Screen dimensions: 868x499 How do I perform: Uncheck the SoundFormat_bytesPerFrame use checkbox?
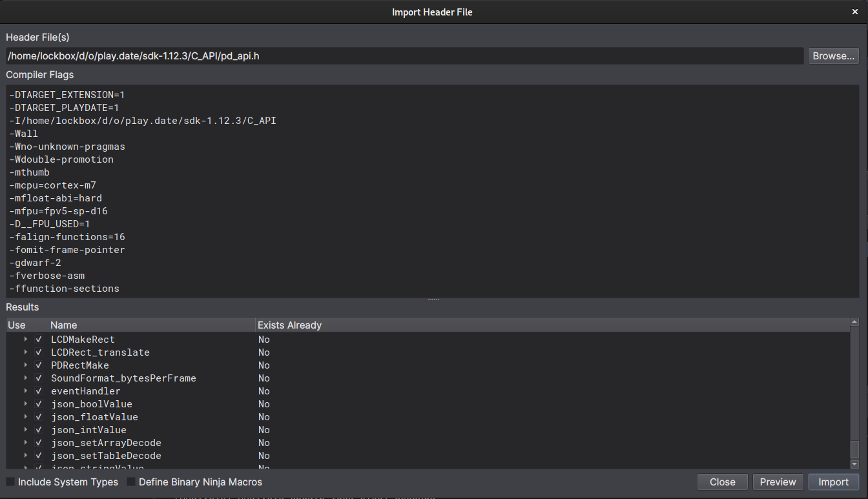coord(39,378)
